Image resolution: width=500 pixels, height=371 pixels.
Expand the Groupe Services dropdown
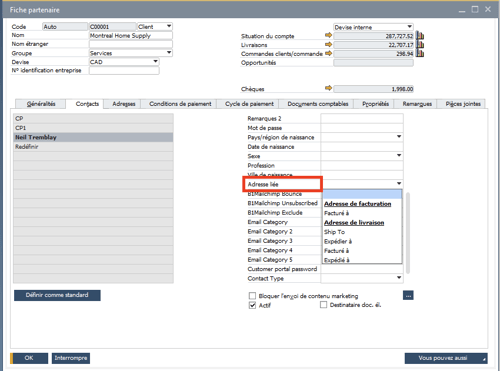[x=169, y=53]
